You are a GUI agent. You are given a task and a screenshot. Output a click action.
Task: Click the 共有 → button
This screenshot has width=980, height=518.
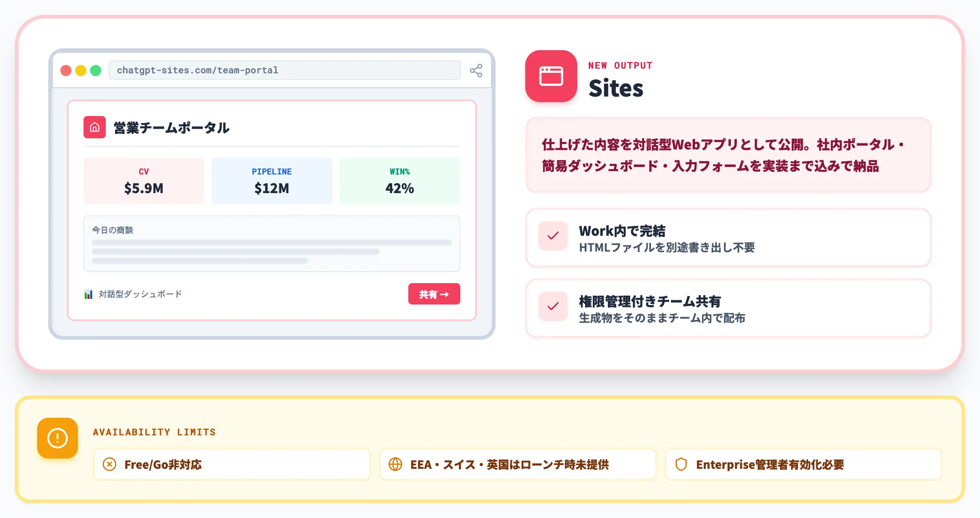coord(434,294)
